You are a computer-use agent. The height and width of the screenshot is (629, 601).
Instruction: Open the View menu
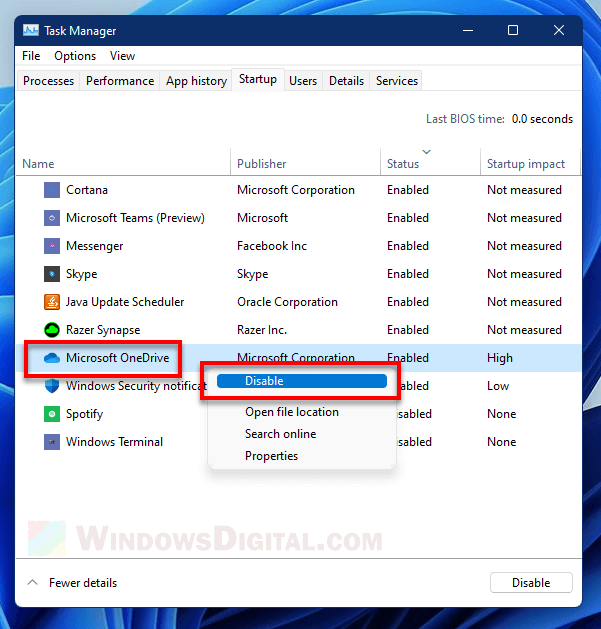click(x=122, y=56)
